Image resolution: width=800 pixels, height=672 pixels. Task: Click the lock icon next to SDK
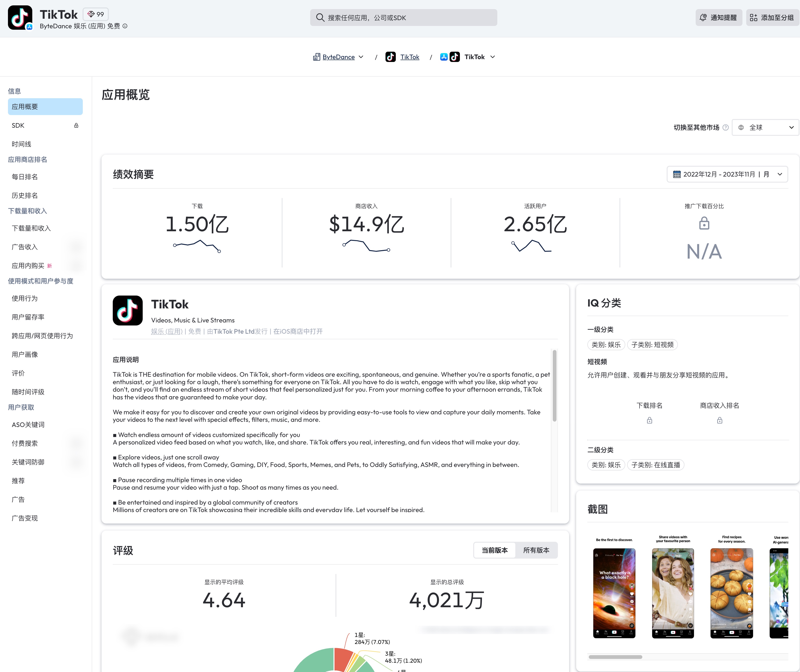[x=76, y=126]
